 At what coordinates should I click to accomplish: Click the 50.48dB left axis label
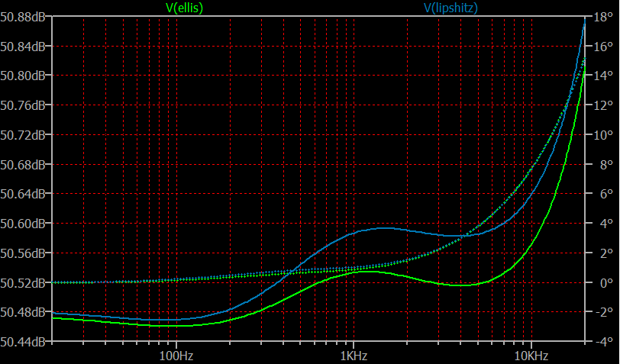pyautogui.click(x=22, y=312)
